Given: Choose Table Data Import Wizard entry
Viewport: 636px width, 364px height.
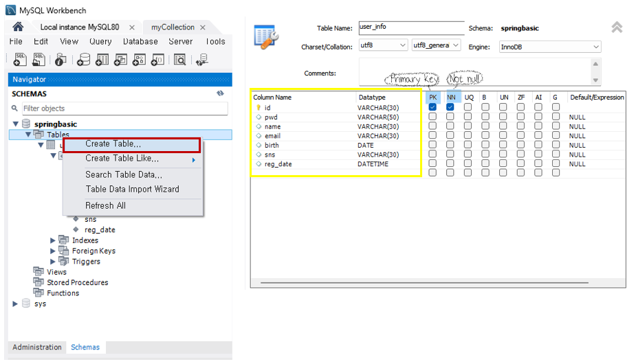Looking at the screenshot, I should click(x=133, y=190).
